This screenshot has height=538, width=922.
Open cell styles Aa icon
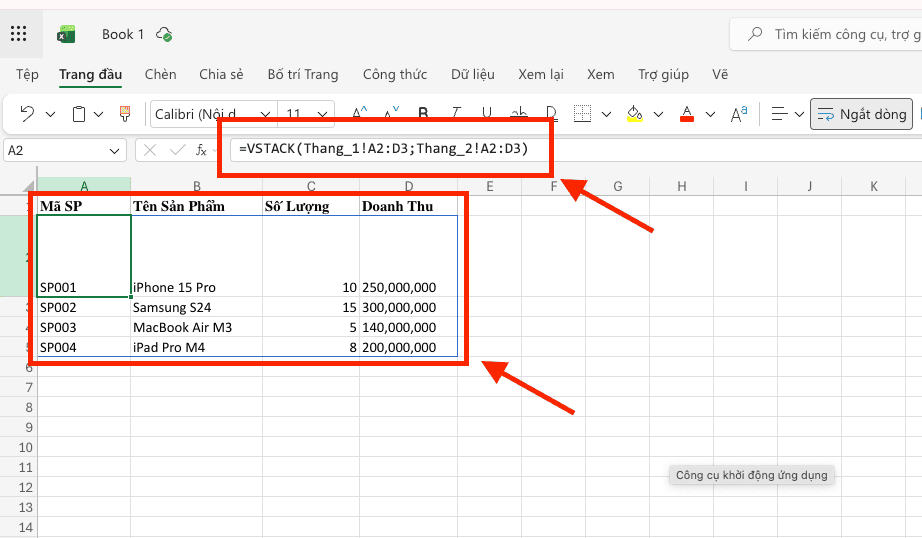[739, 113]
